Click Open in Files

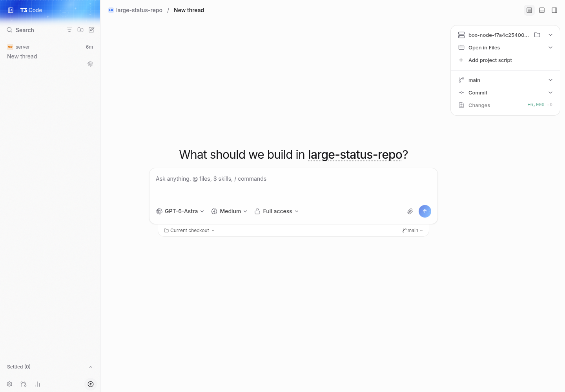pos(484,47)
